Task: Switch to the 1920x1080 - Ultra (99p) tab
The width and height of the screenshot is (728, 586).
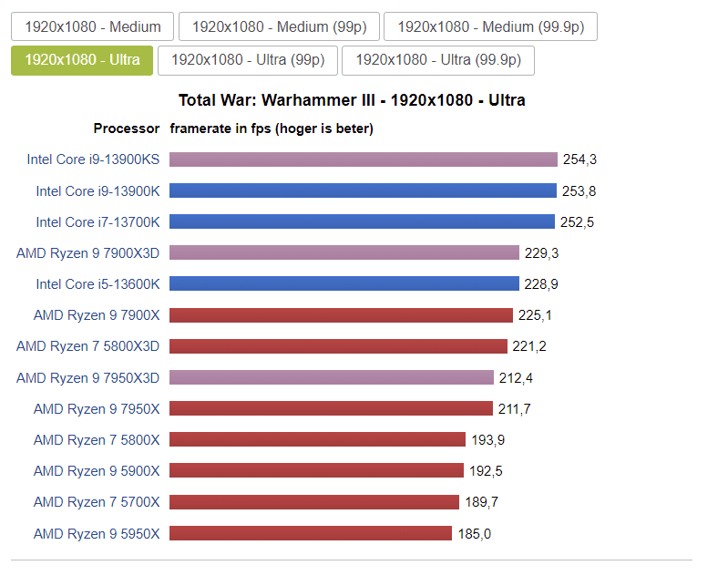Action: pos(248,60)
